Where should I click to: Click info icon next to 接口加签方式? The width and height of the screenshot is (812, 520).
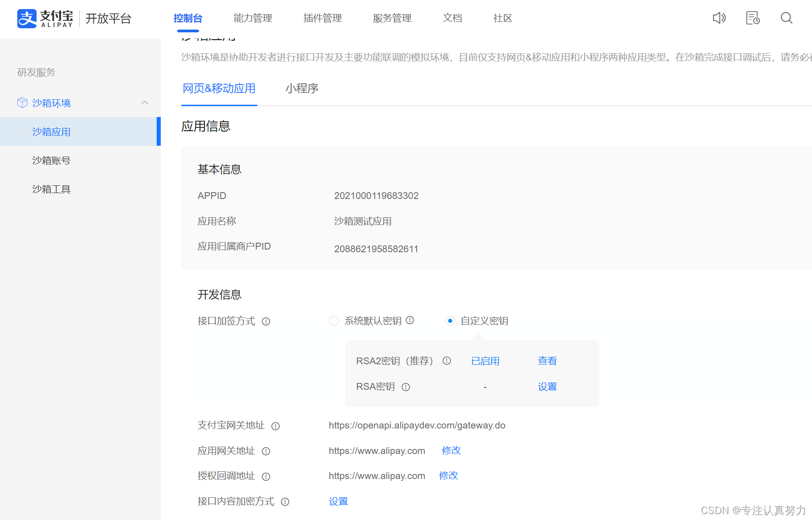tap(266, 321)
